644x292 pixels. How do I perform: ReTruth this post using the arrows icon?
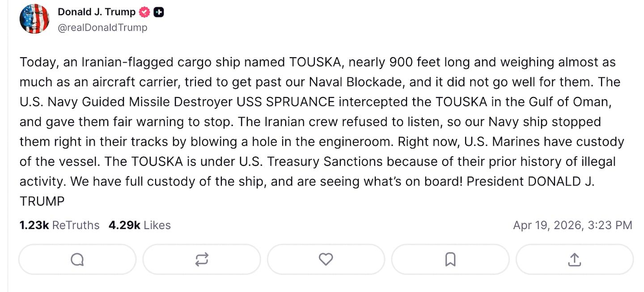202,259
